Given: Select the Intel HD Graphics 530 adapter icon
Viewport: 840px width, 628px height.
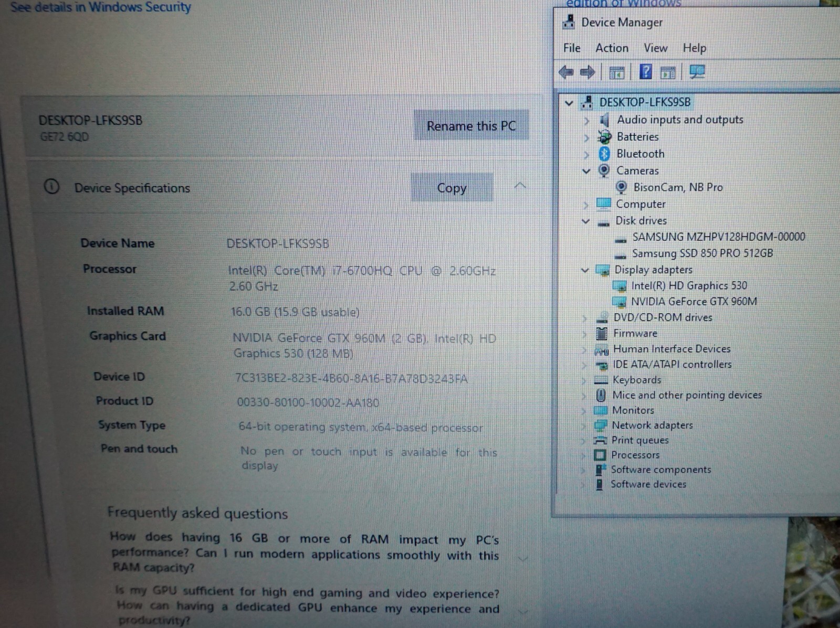Looking at the screenshot, I should (619, 286).
